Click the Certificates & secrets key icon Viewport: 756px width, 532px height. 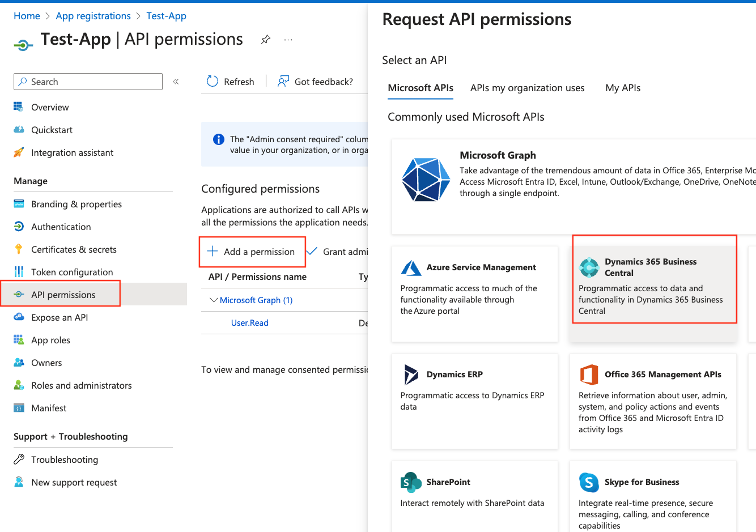coord(19,249)
